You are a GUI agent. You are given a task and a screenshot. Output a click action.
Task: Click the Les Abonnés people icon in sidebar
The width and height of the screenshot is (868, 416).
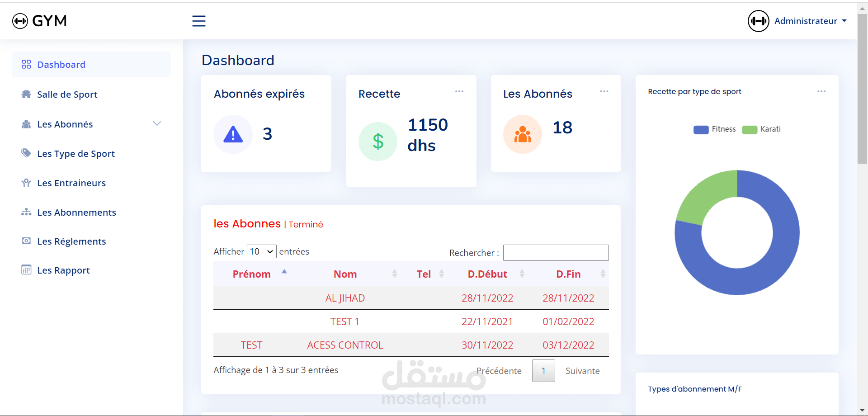[26, 124]
